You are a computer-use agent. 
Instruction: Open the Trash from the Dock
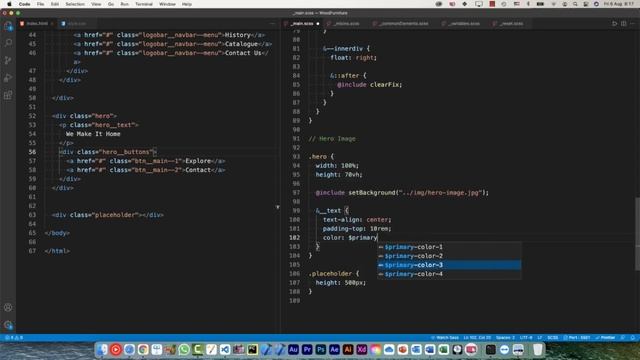(x=538, y=349)
